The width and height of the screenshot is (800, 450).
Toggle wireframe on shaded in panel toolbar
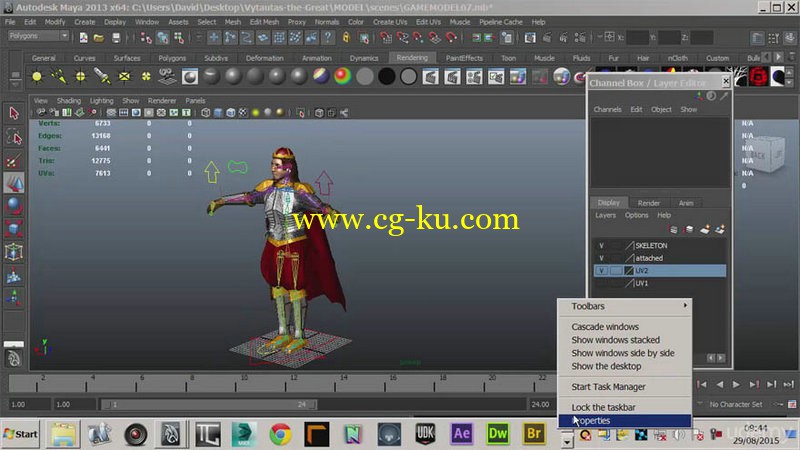[230, 113]
